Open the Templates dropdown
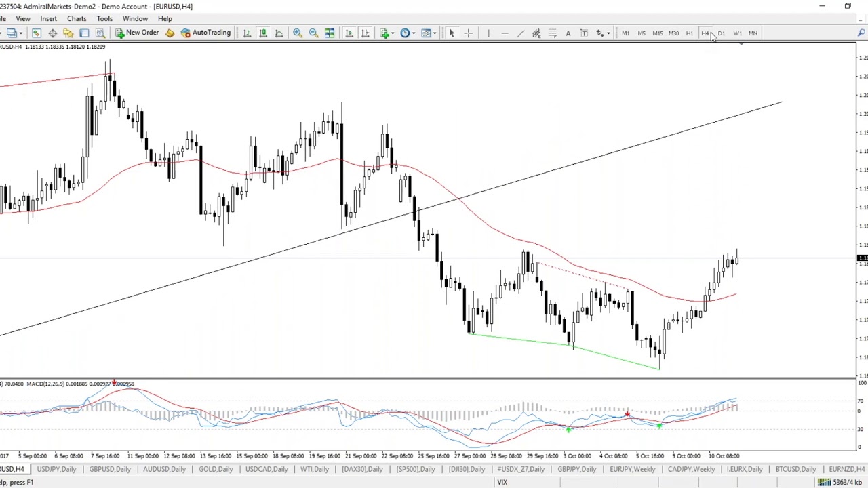868x488 pixels. [x=428, y=33]
